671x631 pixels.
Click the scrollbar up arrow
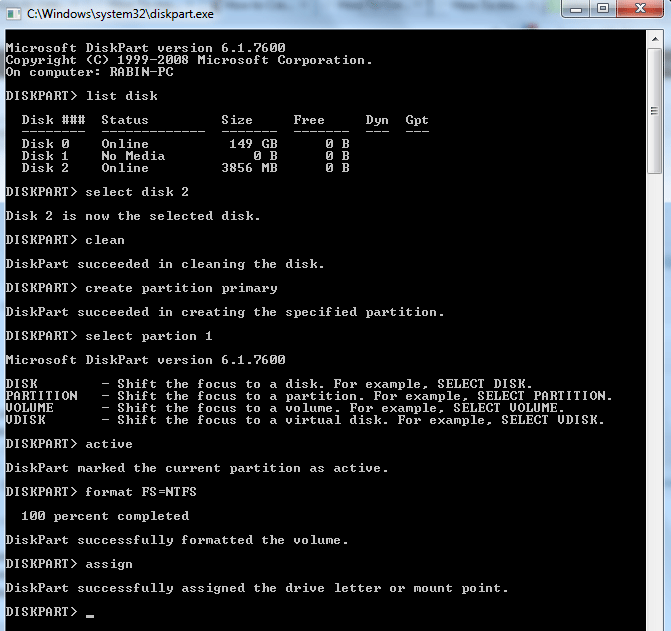[655, 39]
